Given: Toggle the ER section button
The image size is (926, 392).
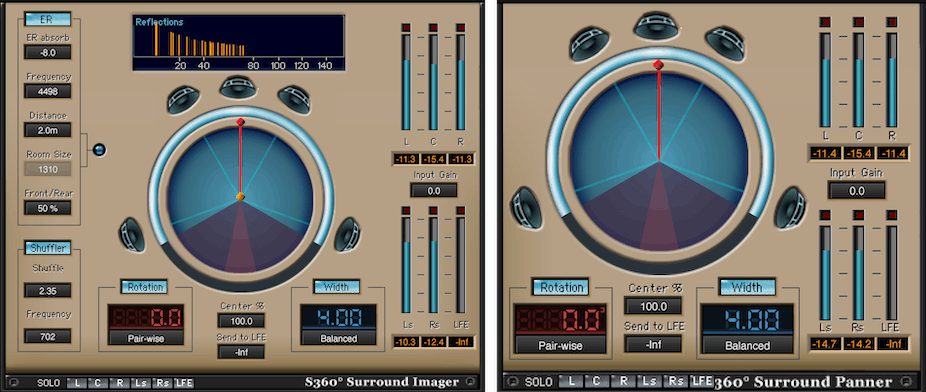Looking at the screenshot, I should (x=47, y=19).
